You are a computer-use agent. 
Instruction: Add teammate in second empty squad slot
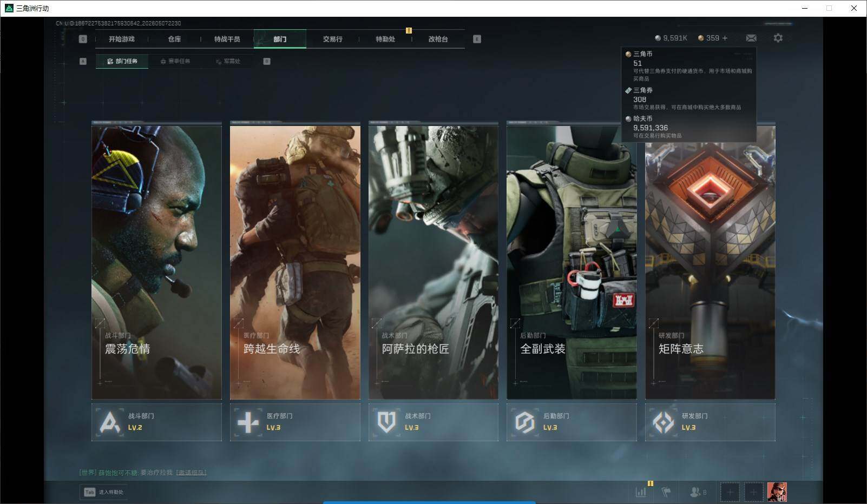(x=753, y=492)
